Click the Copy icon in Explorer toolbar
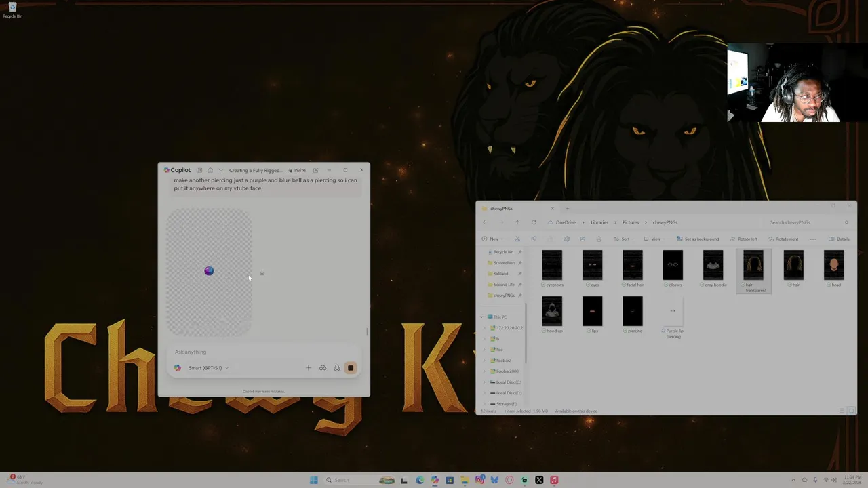The width and height of the screenshot is (868, 488). point(534,239)
